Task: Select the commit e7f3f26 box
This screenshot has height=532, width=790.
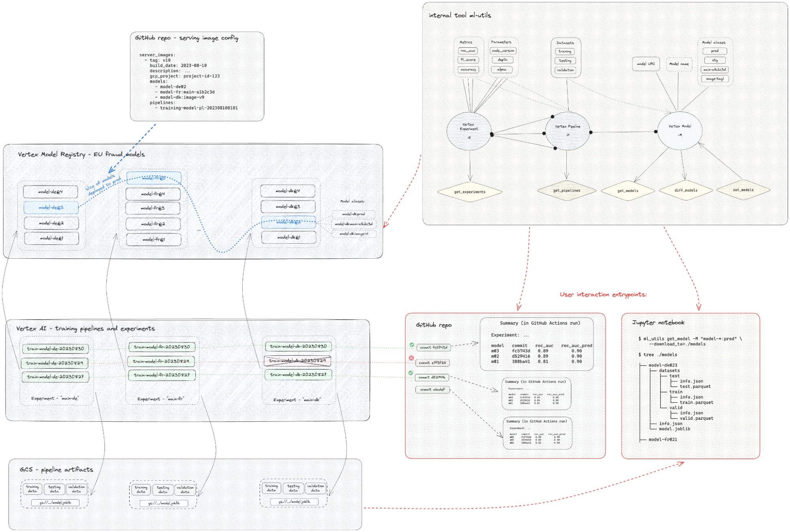Action: (x=432, y=363)
